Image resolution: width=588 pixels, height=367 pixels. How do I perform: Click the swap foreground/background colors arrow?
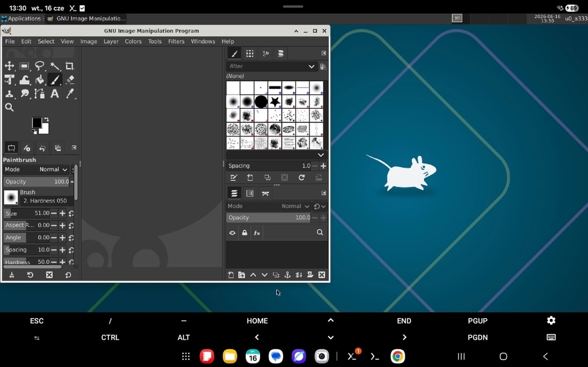tap(46, 120)
